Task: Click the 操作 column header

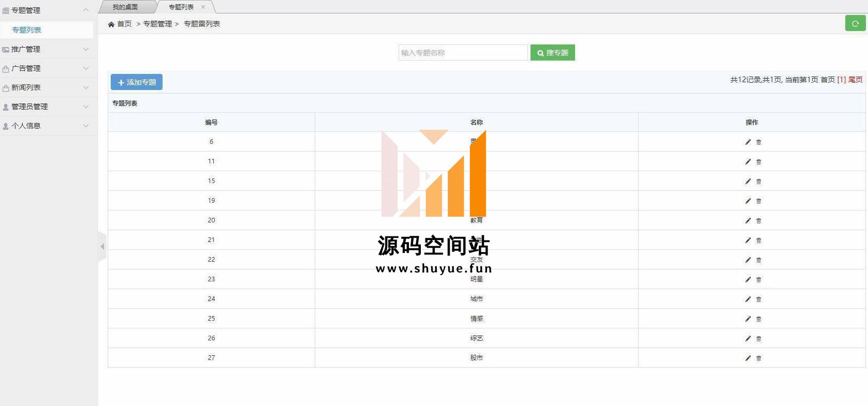Action: coord(752,123)
